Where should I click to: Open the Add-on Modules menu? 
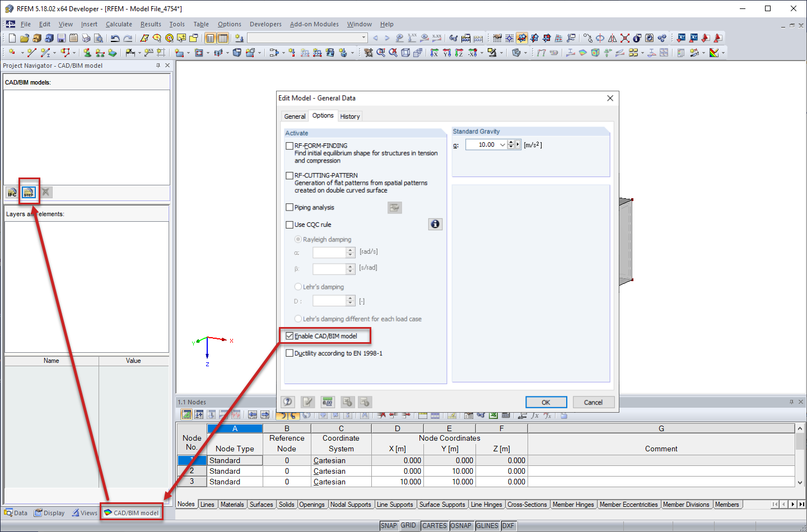click(x=315, y=24)
